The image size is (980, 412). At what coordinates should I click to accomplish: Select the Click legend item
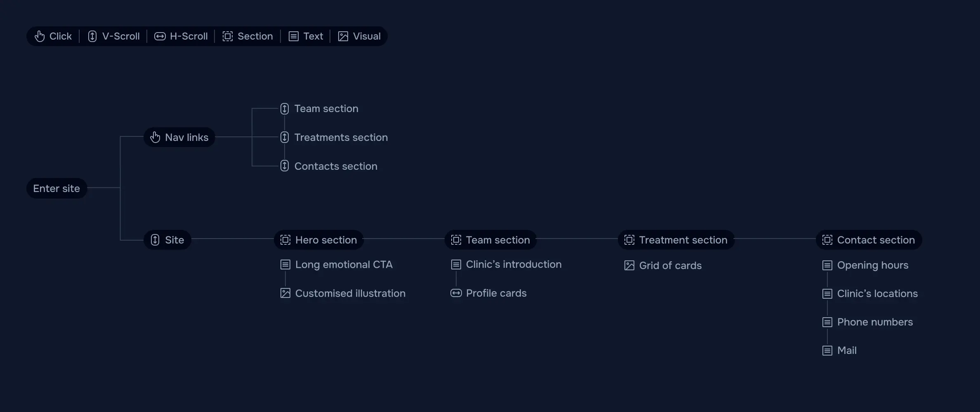pos(53,36)
